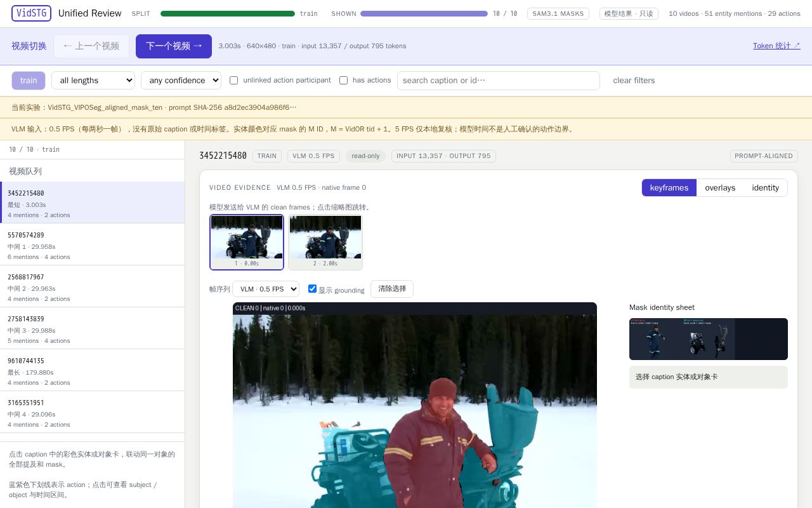The width and height of the screenshot is (812, 508).
Task: Open the identity tab
Action: tap(765, 188)
